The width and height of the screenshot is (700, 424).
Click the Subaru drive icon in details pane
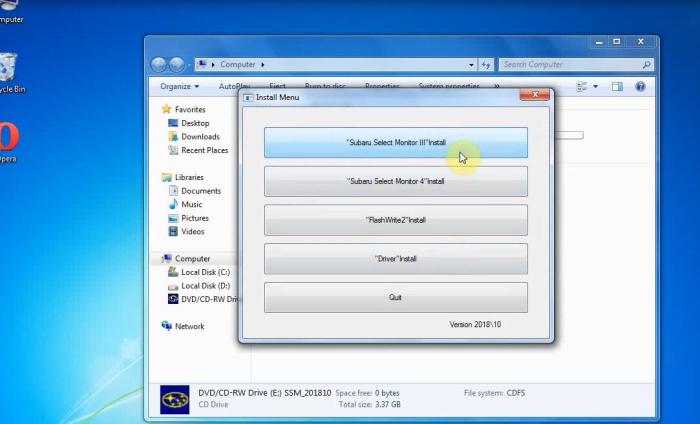175,399
